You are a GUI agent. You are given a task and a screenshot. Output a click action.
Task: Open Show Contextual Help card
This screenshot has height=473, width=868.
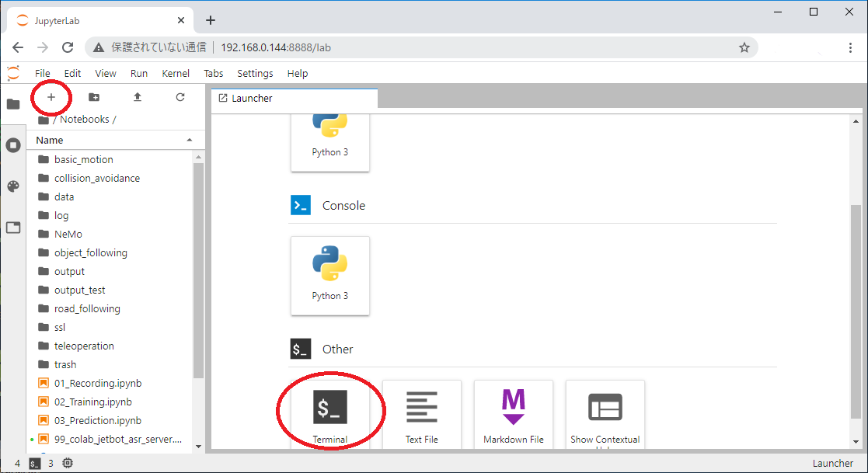605,415
